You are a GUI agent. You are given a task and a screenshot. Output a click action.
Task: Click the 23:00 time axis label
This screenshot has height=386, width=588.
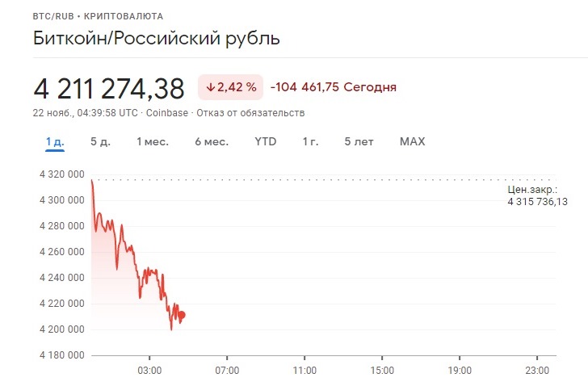click(x=537, y=371)
